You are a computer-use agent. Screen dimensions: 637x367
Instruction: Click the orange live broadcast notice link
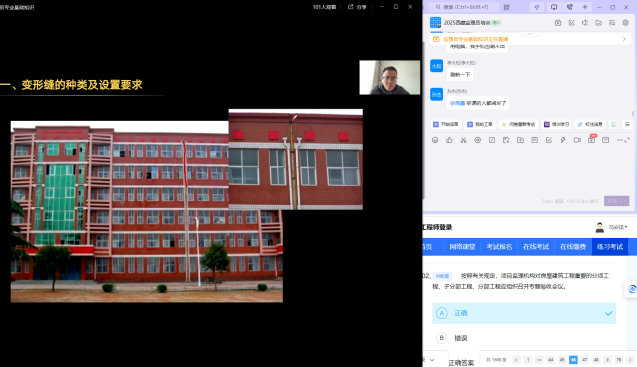pyautogui.click(x=475, y=39)
